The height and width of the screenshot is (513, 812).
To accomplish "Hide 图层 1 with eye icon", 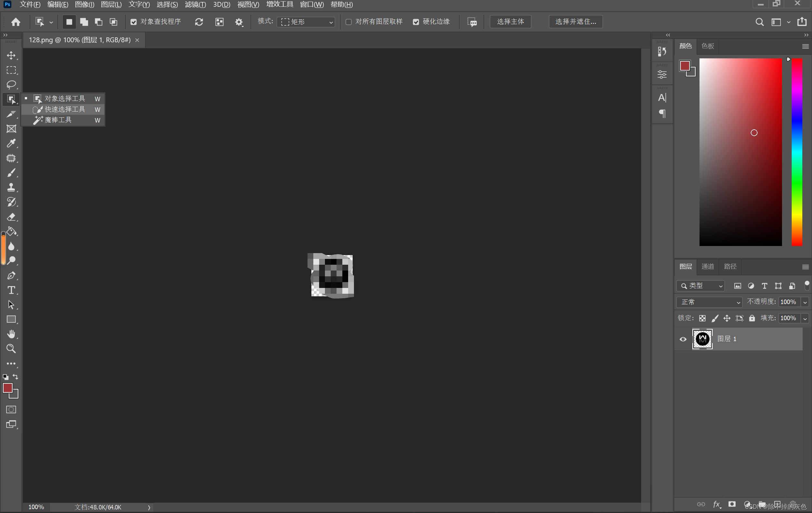I will click(x=683, y=339).
